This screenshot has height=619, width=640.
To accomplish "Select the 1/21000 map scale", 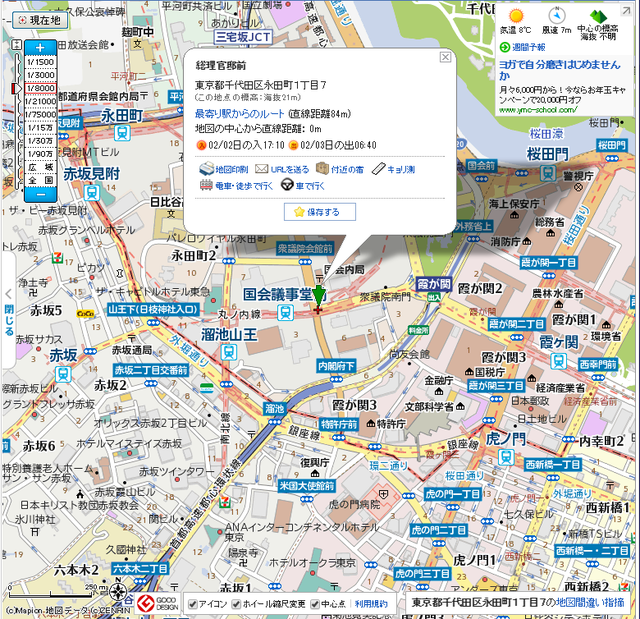I will tap(40, 101).
